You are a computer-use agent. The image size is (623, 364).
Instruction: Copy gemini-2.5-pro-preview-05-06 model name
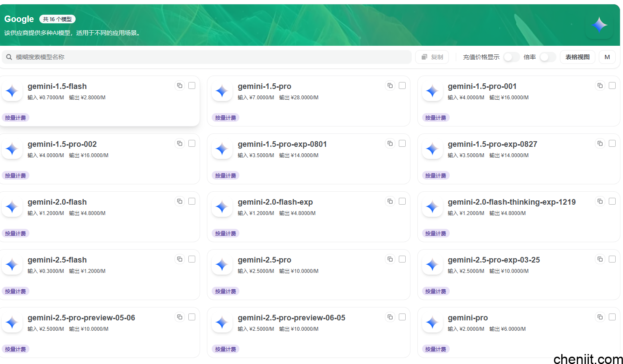point(180,317)
